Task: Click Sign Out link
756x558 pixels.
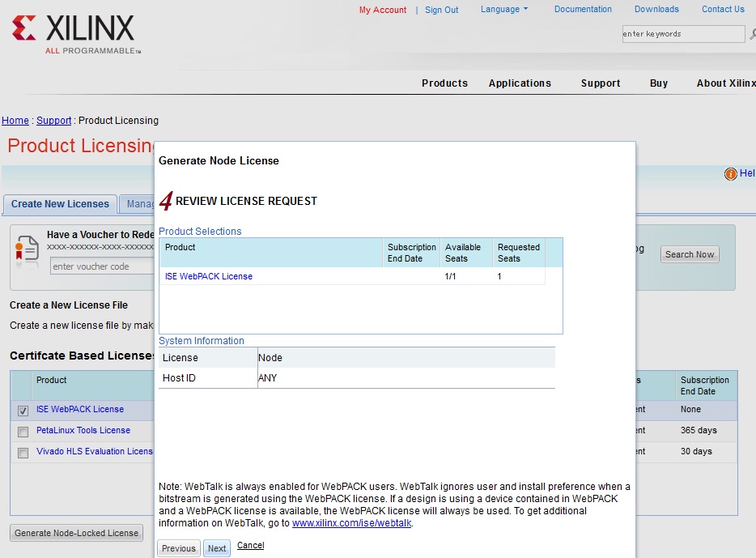Action: [x=442, y=10]
